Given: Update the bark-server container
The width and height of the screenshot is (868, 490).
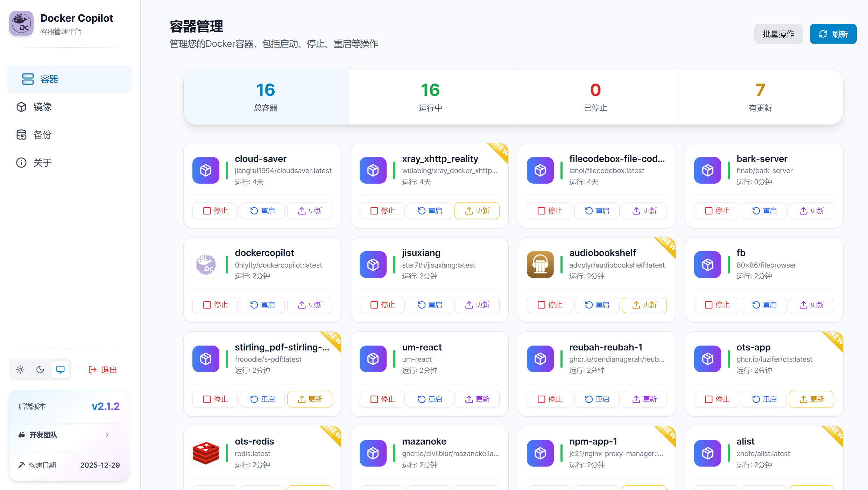Looking at the screenshot, I should click(x=811, y=211).
